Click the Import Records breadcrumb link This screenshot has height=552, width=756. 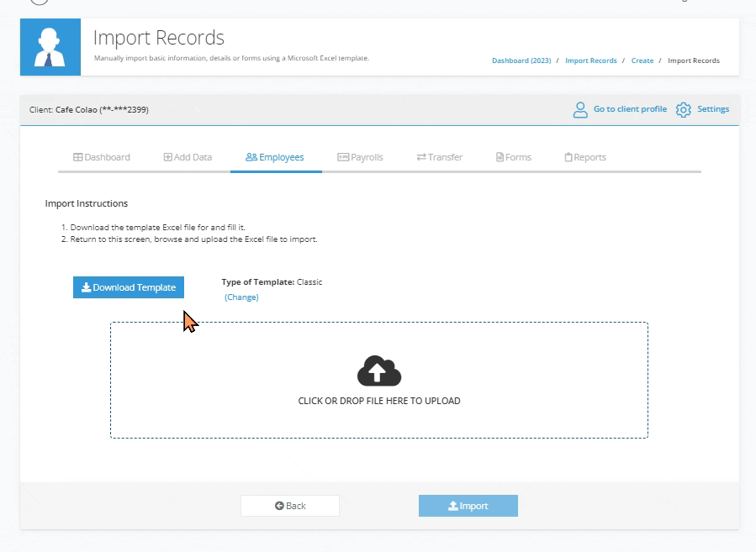[x=590, y=60]
